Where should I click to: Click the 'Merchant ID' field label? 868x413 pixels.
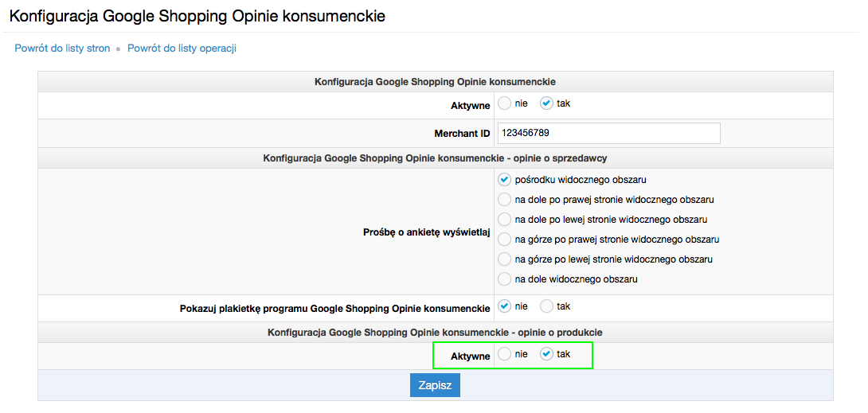[x=462, y=134]
